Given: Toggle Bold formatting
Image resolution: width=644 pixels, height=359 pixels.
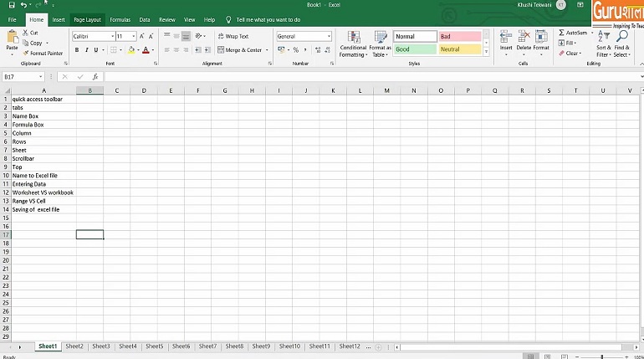Looking at the screenshot, I should click(x=76, y=50).
